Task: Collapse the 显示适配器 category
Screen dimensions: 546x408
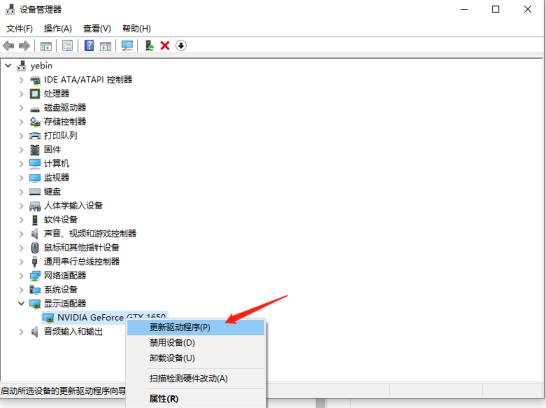Action: (x=21, y=303)
